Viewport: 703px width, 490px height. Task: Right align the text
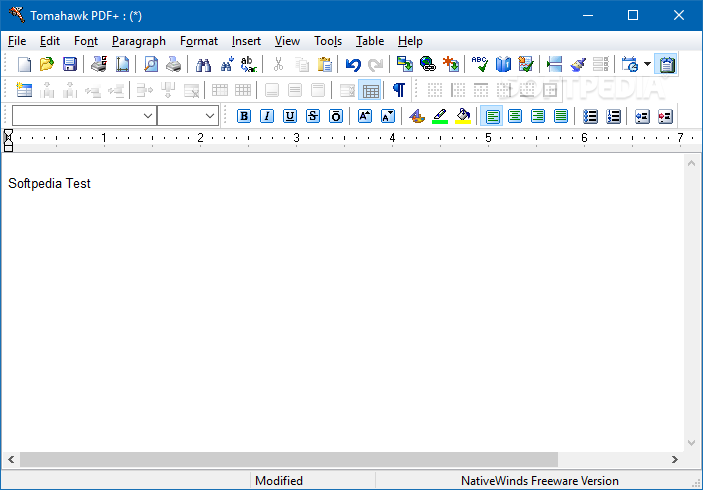(538, 116)
